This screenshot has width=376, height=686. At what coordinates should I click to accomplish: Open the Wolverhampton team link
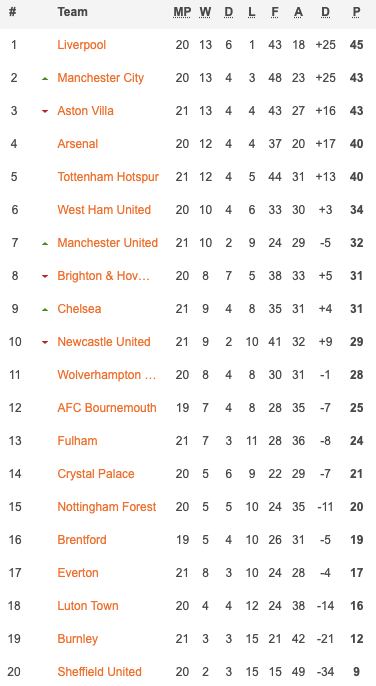click(x=107, y=375)
